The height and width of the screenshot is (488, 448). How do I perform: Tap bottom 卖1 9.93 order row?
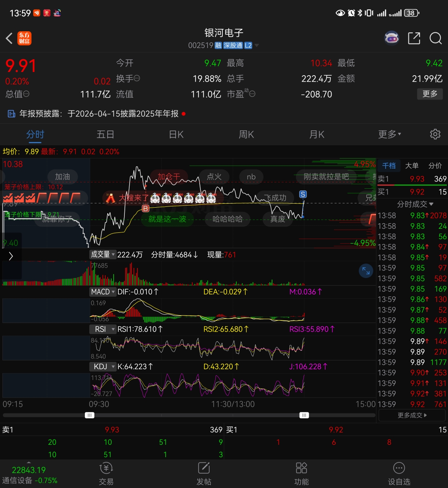click(x=112, y=430)
